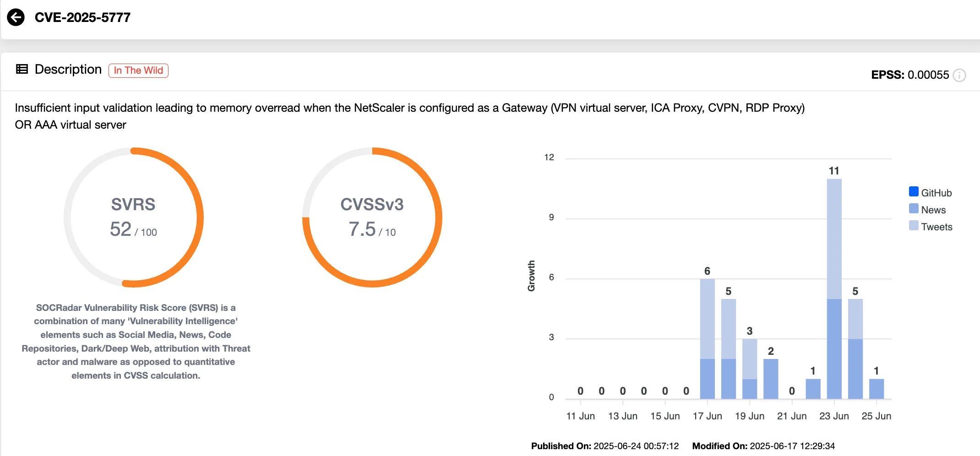Toggle GitHub legend swatch

tap(914, 191)
